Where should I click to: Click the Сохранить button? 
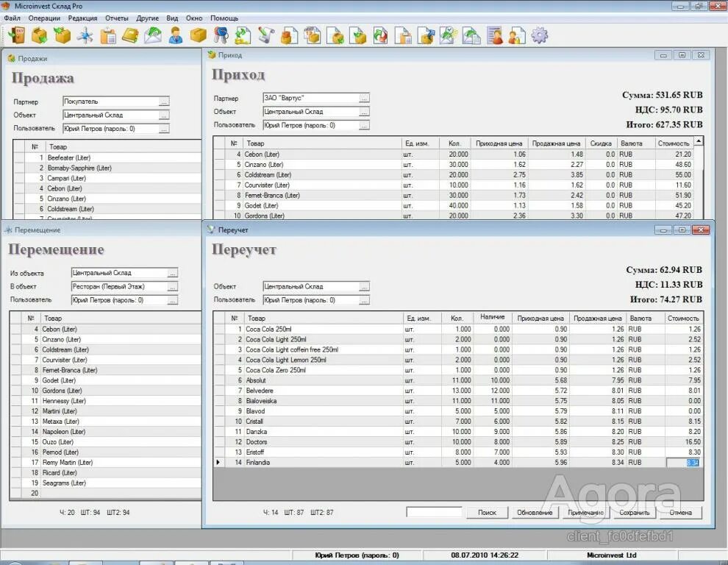point(634,513)
